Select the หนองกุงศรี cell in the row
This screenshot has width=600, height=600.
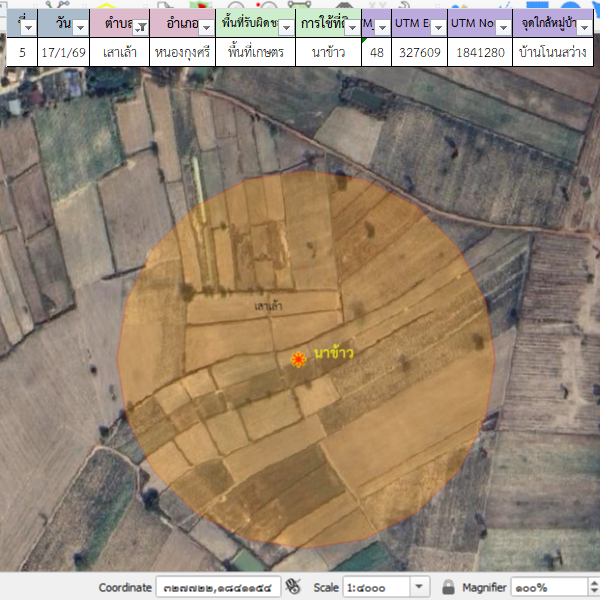click(x=182, y=52)
